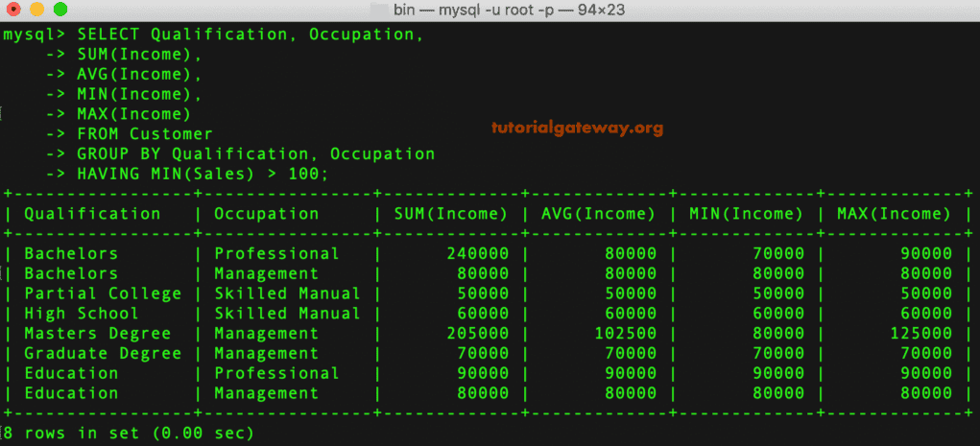Click the 'SUM(Income),' query line
This screenshot has height=446, width=980.
tap(140, 55)
